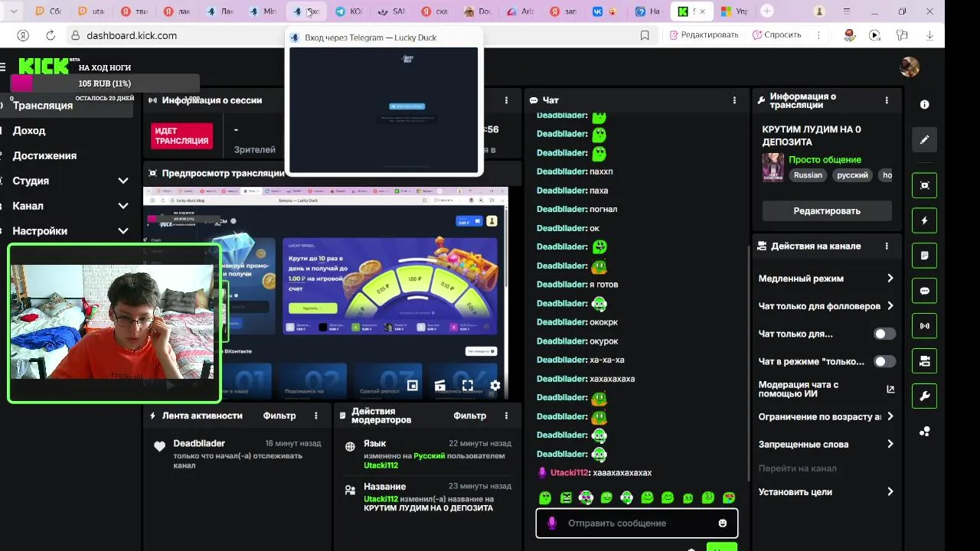980x551 pixels.
Task: Click the pencil edit icon in right sidebar
Action: 924,140
